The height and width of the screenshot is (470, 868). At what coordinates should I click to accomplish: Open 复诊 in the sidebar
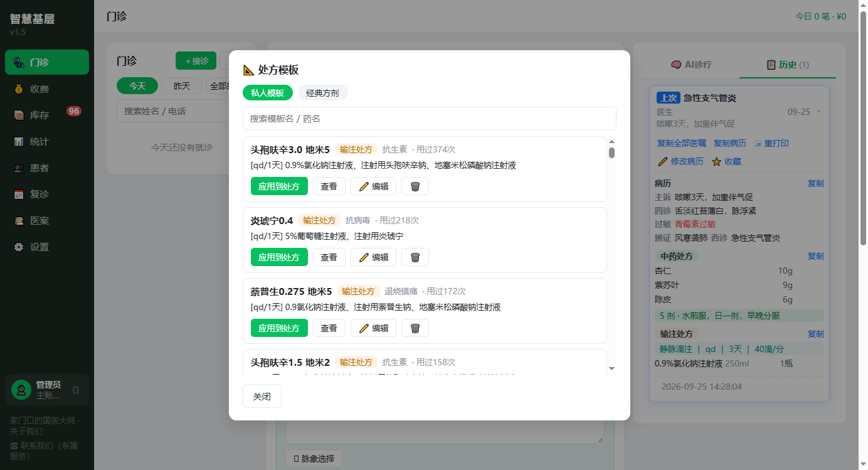[x=47, y=195]
